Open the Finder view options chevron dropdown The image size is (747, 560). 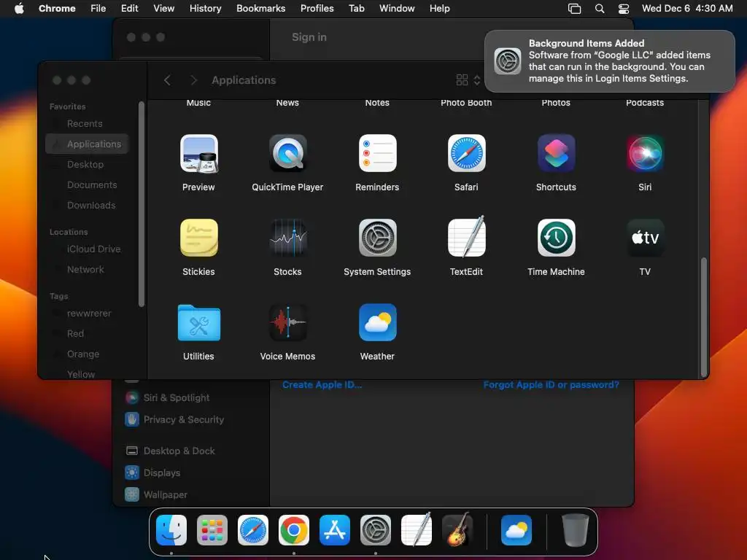pos(477,80)
